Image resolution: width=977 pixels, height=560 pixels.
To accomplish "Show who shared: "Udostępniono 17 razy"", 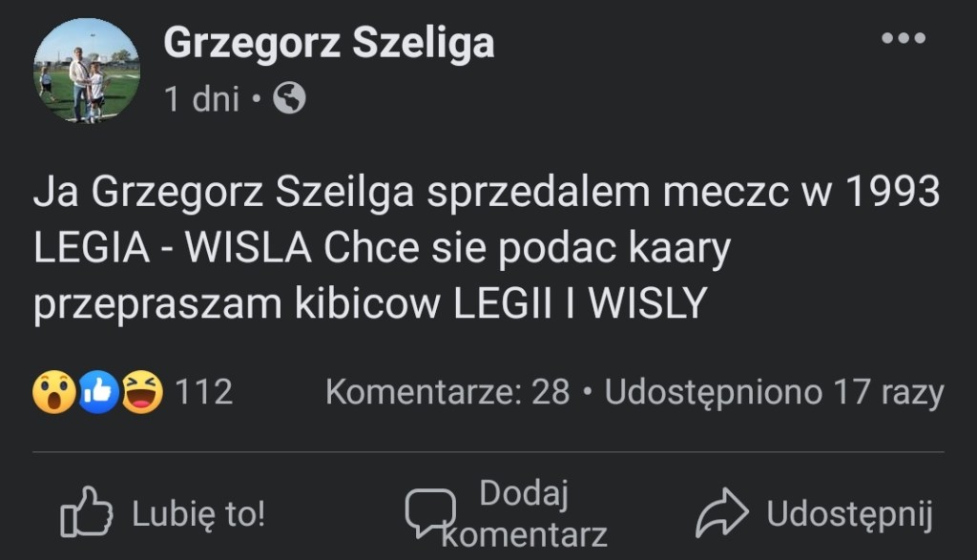I will [774, 392].
